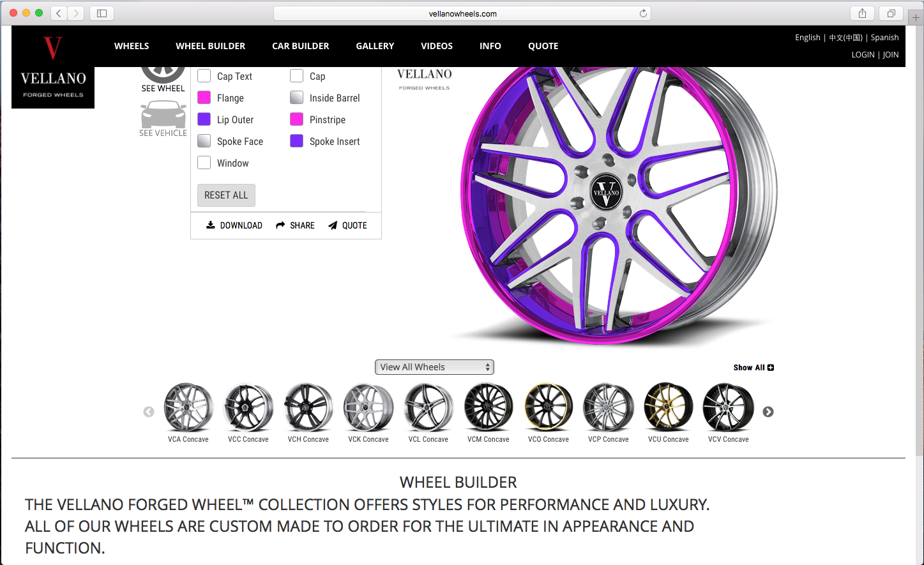Open the INFO menu item
This screenshot has width=924, height=565.
click(490, 46)
